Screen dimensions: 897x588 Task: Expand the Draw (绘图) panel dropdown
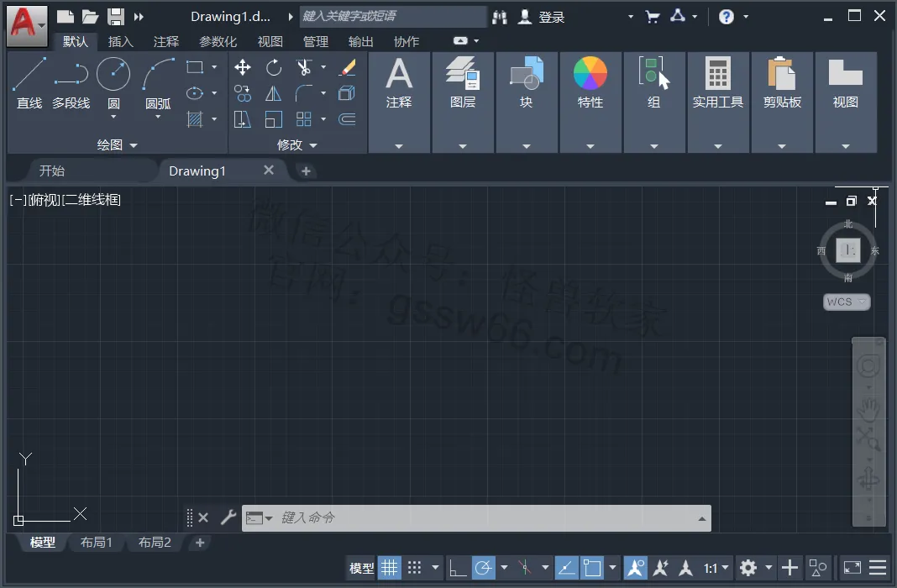(118, 145)
